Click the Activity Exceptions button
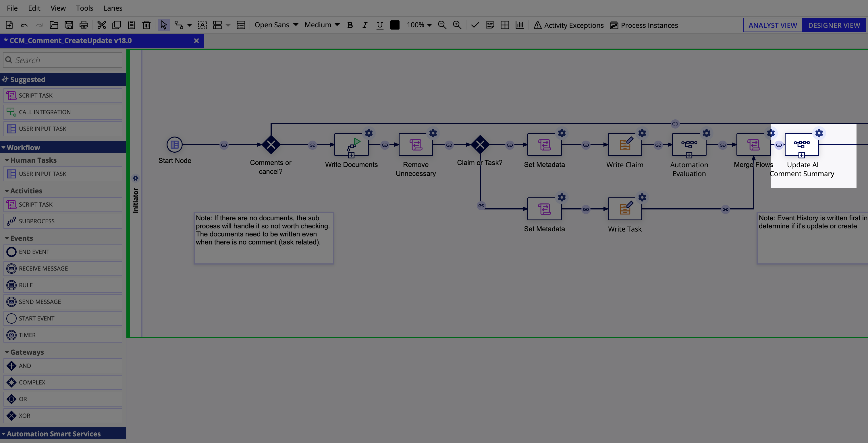Image resolution: width=868 pixels, height=443 pixels. point(569,25)
